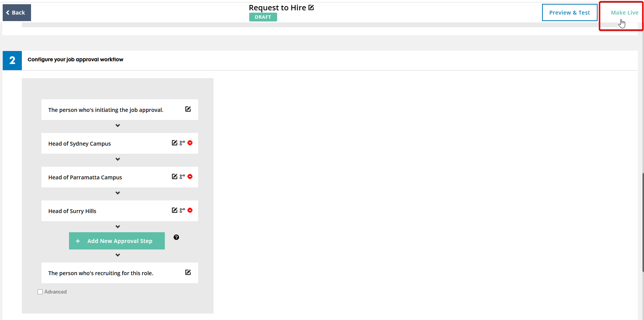Add New Approval Step
The width and height of the screenshot is (644, 320).
[x=117, y=241]
